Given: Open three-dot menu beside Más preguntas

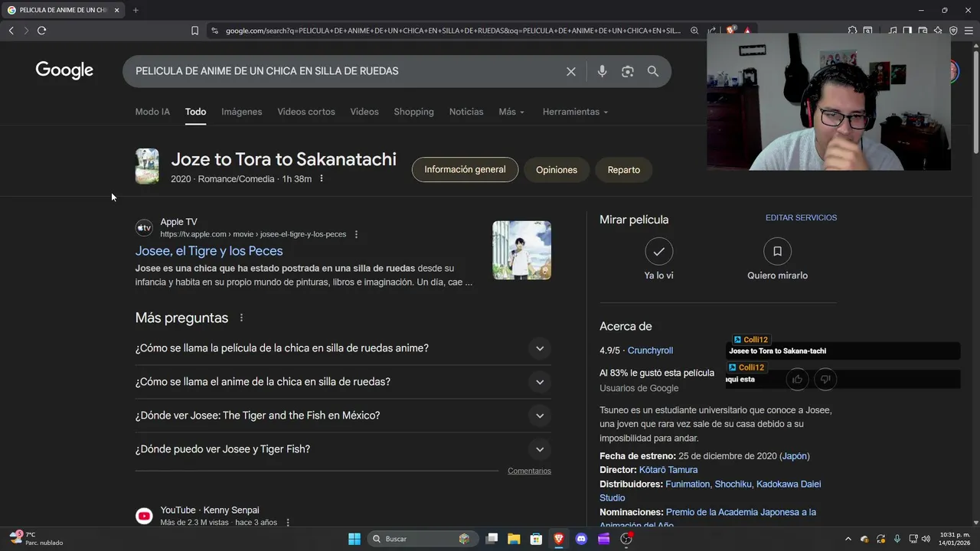Looking at the screenshot, I should tap(241, 318).
